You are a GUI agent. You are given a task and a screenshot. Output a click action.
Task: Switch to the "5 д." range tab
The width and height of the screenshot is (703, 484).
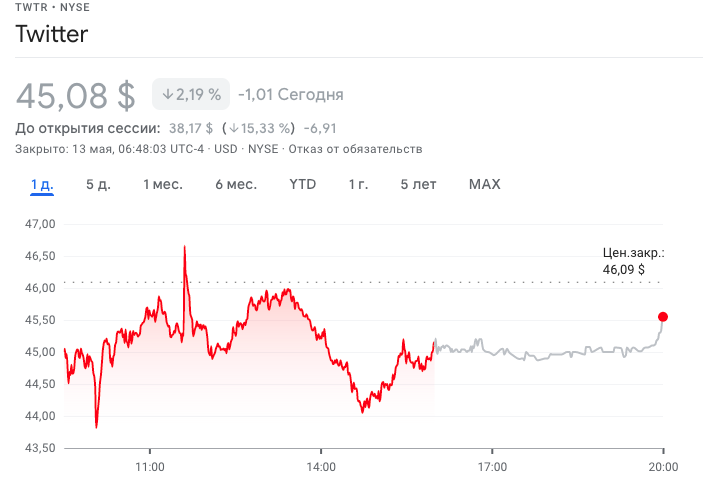98,184
